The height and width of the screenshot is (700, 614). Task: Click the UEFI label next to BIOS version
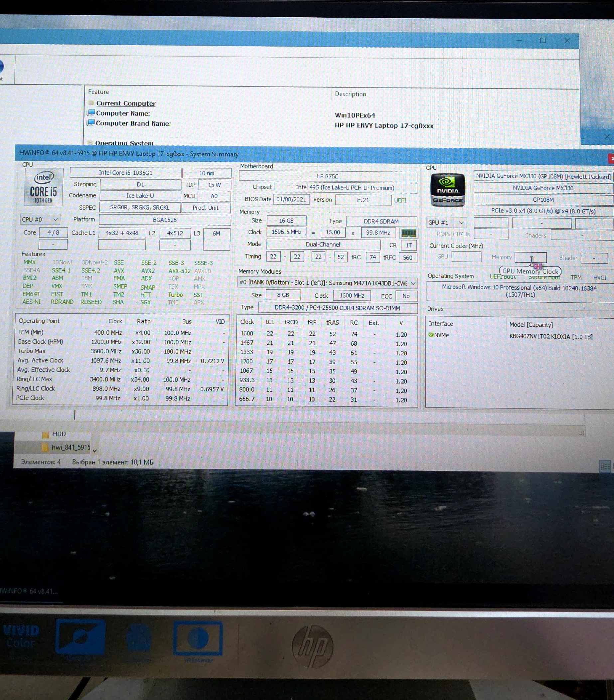pos(400,200)
